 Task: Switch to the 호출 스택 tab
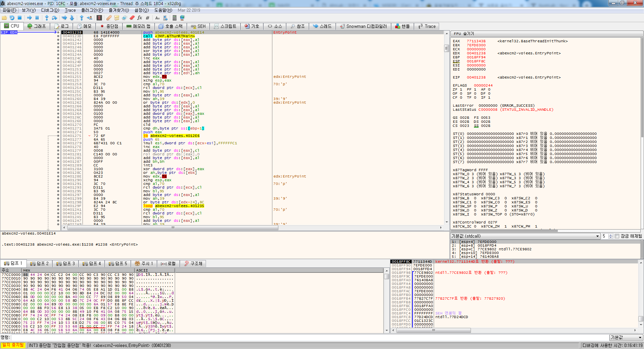pos(171,26)
